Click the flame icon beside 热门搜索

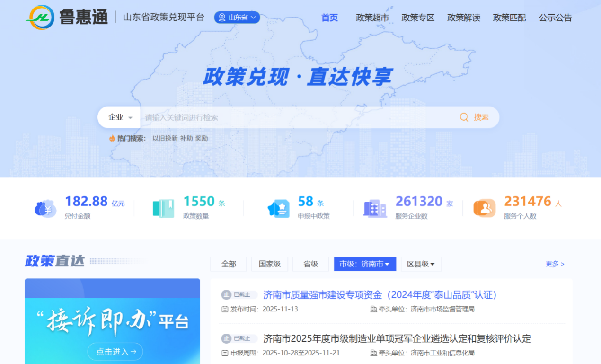pyautogui.click(x=112, y=139)
